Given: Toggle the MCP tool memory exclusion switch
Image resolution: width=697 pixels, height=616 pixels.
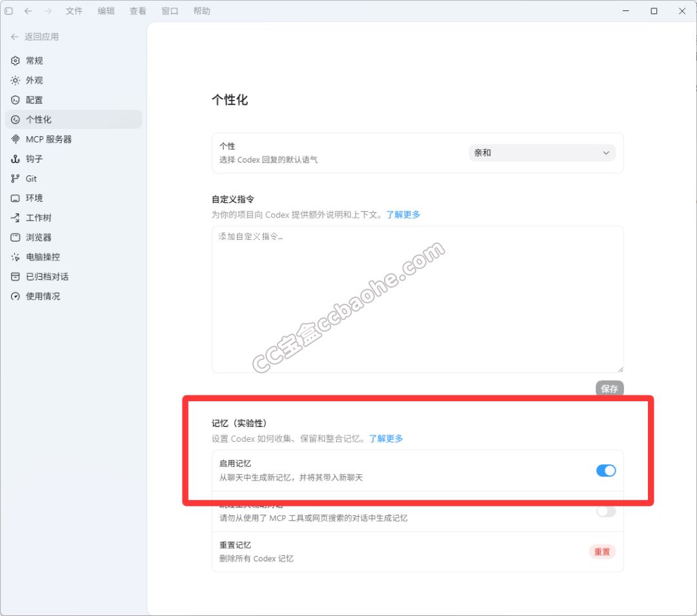Looking at the screenshot, I should click(x=605, y=512).
